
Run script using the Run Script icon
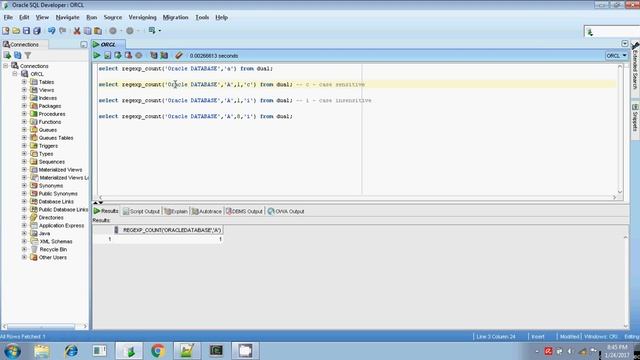(x=107, y=56)
